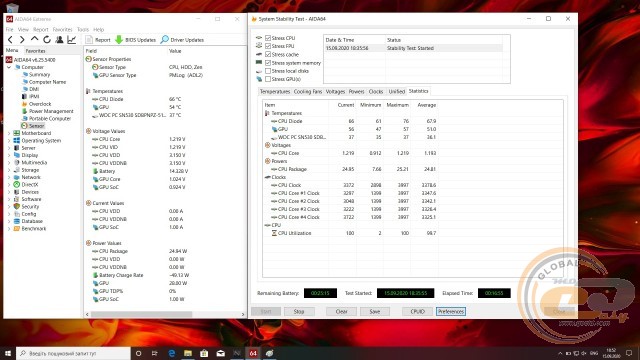640x360 pixels.
Task: Click the horizontal scrollbar in AIDA64 sensor list
Action: [x=141, y=314]
